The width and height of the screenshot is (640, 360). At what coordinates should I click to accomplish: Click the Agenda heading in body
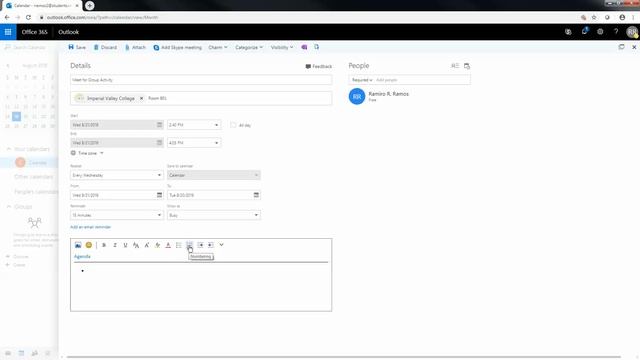click(82, 256)
